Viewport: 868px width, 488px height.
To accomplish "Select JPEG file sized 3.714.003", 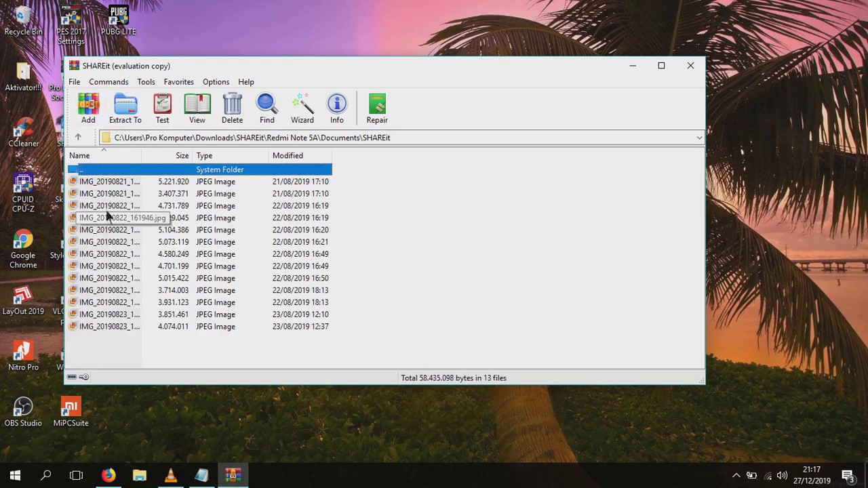I will coord(199,290).
